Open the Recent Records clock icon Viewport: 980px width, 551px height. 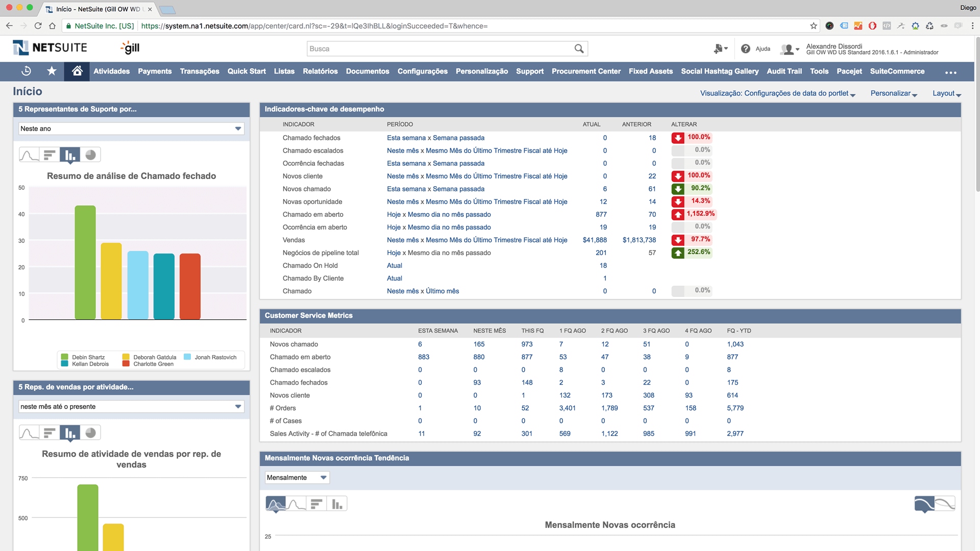[27, 71]
